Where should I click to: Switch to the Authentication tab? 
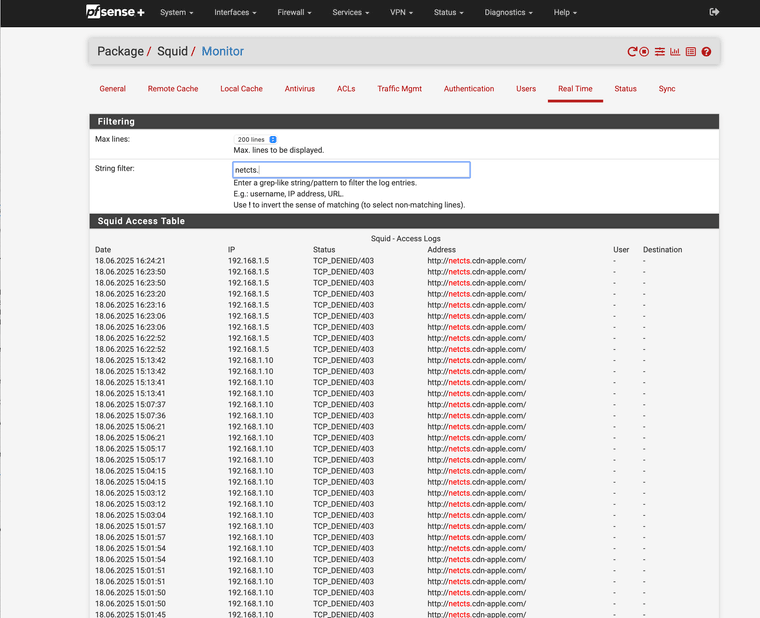pos(469,89)
